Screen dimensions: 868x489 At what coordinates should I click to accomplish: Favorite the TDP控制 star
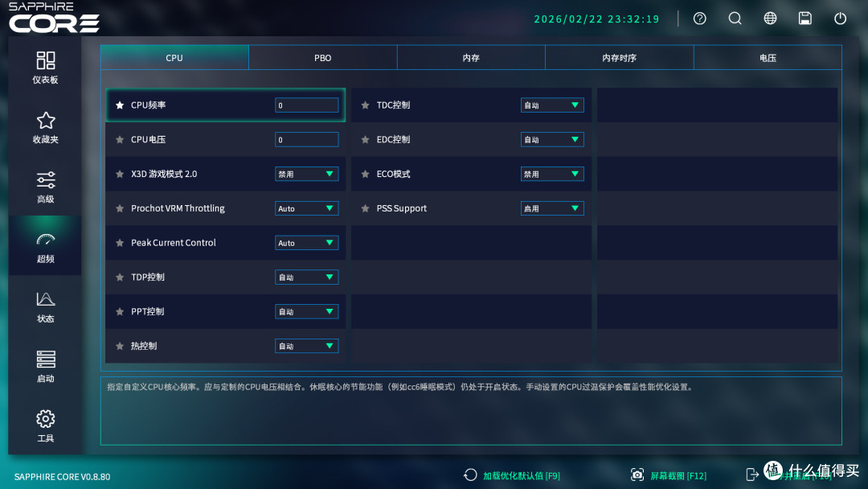(x=120, y=277)
